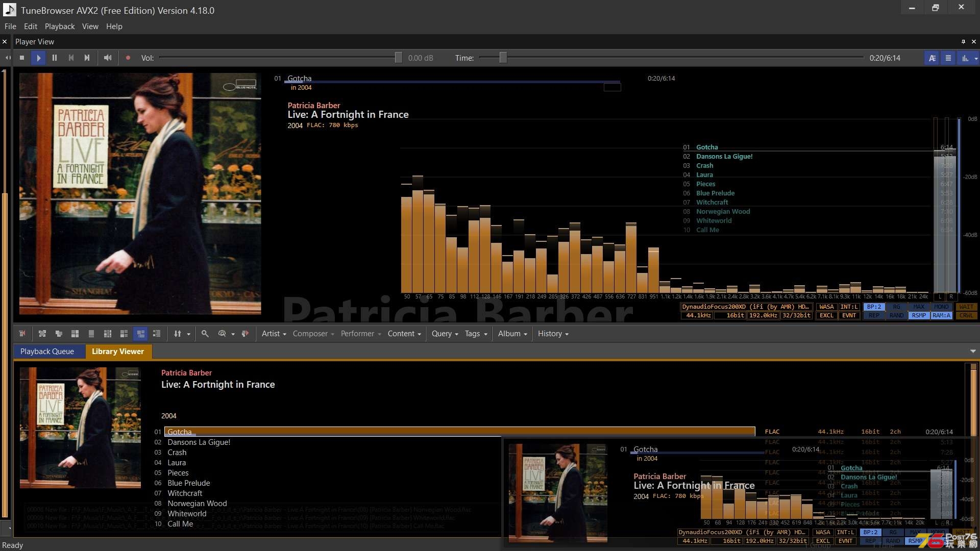Open the Edit menu
980x551 pixels.
click(x=31, y=27)
